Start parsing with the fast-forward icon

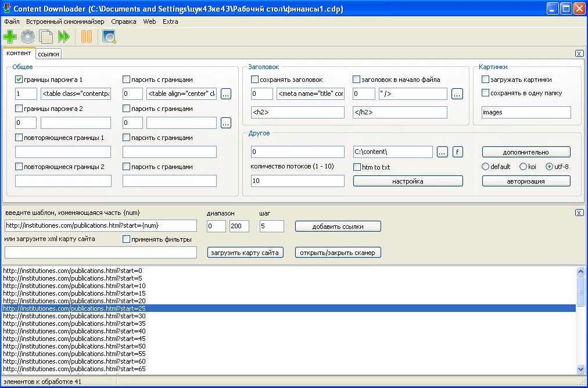coord(64,37)
